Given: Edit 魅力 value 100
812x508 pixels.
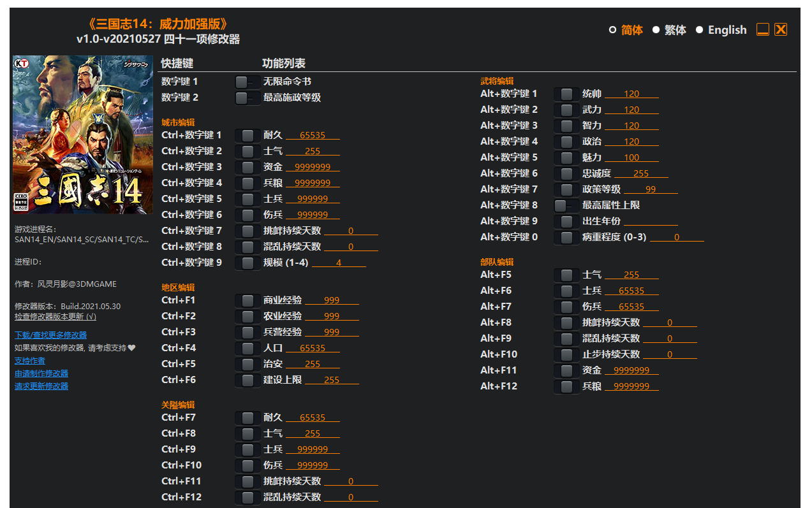Looking at the screenshot, I should tap(631, 157).
